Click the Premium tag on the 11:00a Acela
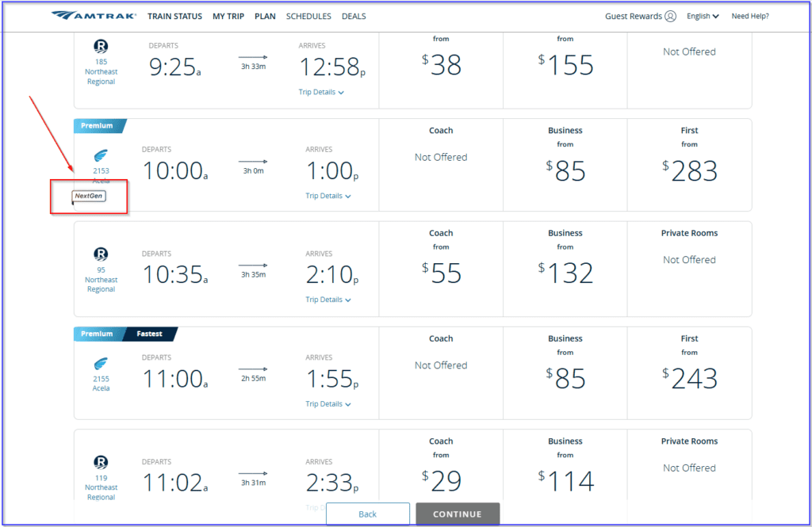Viewport: 812px width, 527px height. click(98, 334)
